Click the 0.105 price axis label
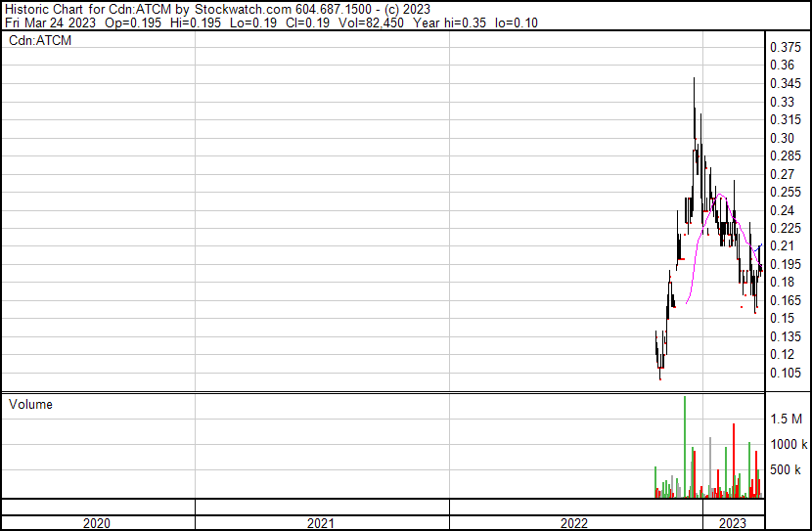Image resolution: width=812 pixels, height=531 pixels. [x=786, y=373]
